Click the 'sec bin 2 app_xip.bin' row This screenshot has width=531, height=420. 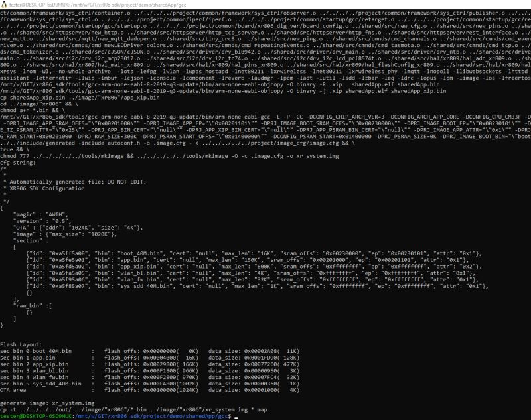[150, 364]
